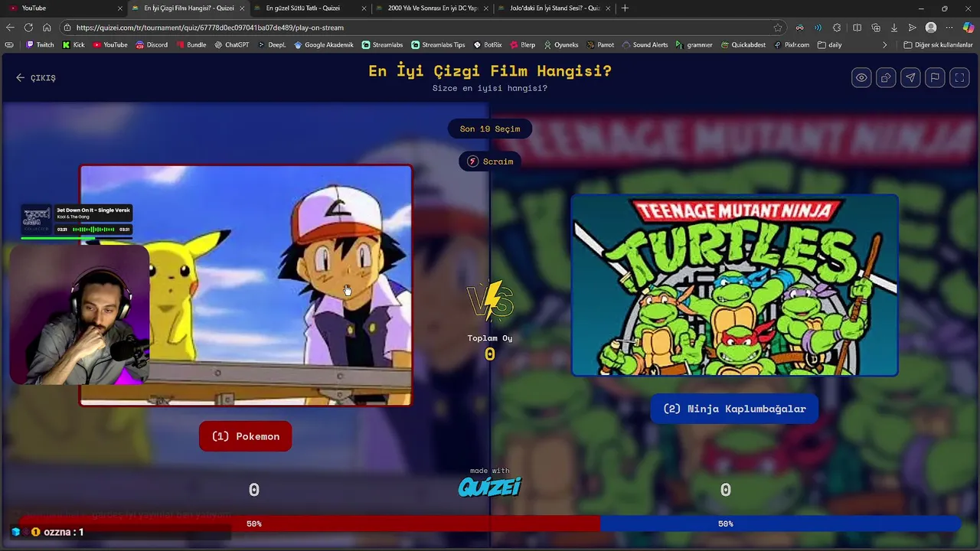This screenshot has width=980, height=551.
Task: Click the Quizei logo at bottom
Action: [490, 487]
